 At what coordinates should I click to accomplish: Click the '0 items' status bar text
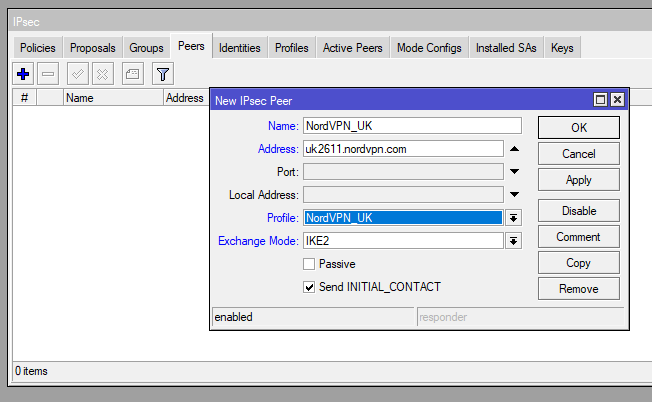(x=32, y=371)
